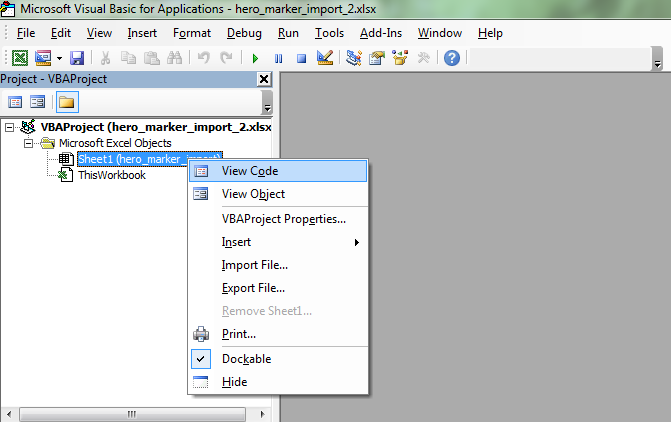Toggle the Dockable checked option
The width and height of the screenshot is (671, 422).
tap(245, 358)
